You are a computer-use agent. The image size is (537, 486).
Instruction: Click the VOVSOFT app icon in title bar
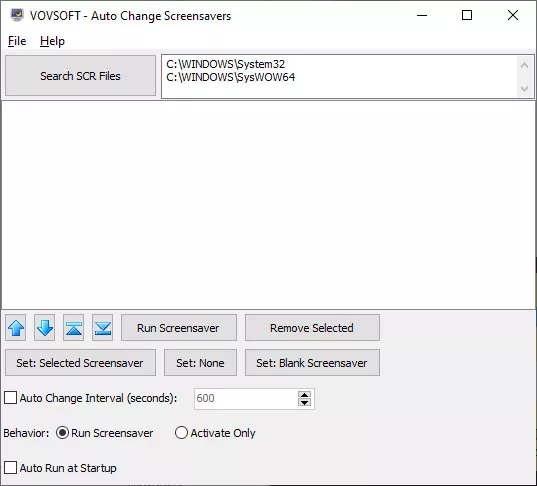coord(16,15)
